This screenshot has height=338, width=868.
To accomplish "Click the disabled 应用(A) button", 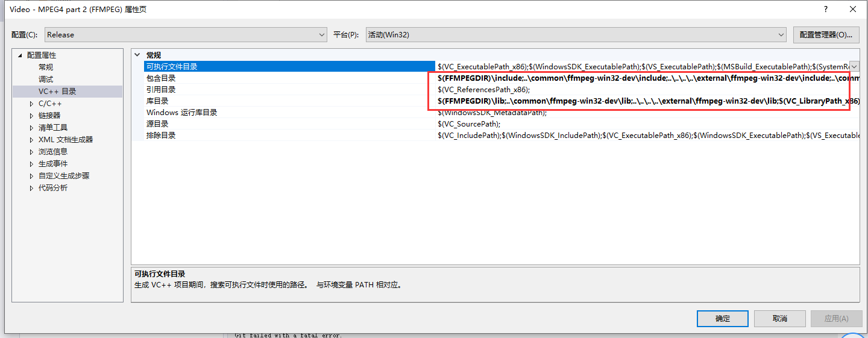I will [x=836, y=319].
